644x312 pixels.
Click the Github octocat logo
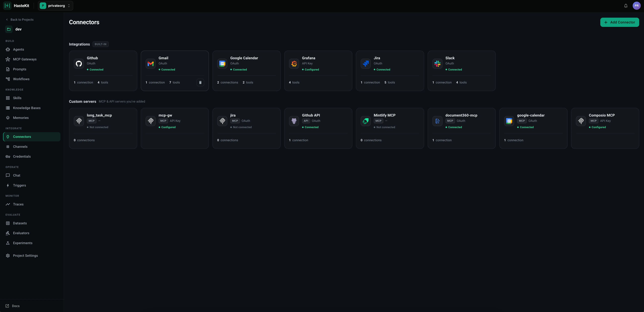(79, 64)
